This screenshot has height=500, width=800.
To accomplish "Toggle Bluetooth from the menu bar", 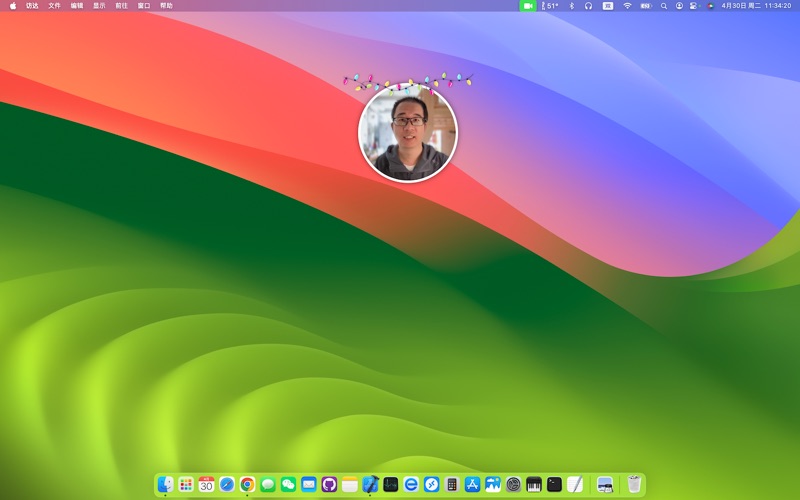I will click(x=572, y=6).
